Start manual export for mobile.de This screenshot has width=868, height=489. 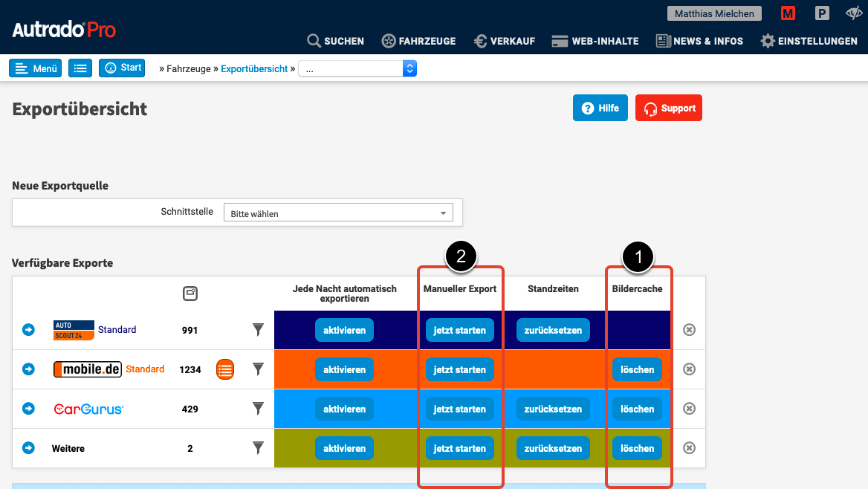459,369
